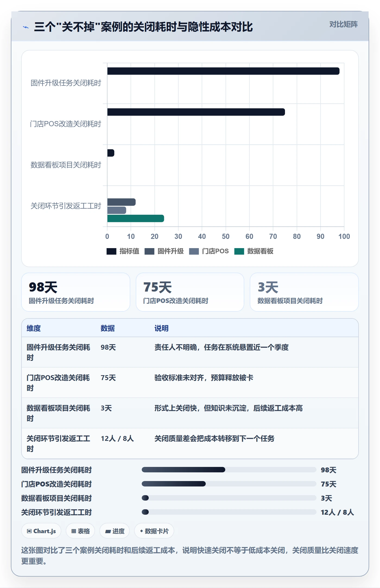Select the 3天 data card
The image size is (380, 588).
[x=304, y=292]
